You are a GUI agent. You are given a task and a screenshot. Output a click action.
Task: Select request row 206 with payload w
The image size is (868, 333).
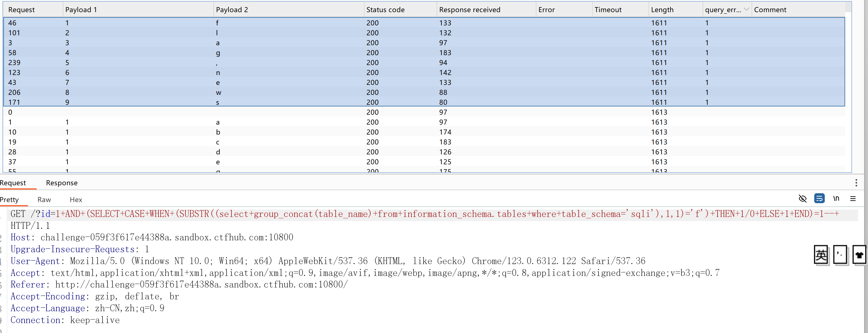pos(424,92)
